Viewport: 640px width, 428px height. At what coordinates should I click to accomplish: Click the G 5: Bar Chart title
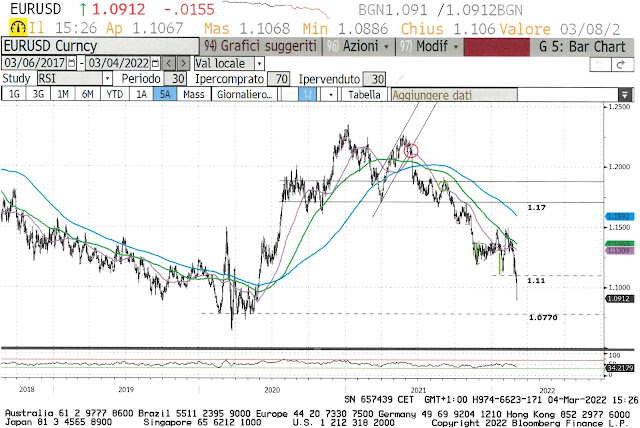coord(582,47)
